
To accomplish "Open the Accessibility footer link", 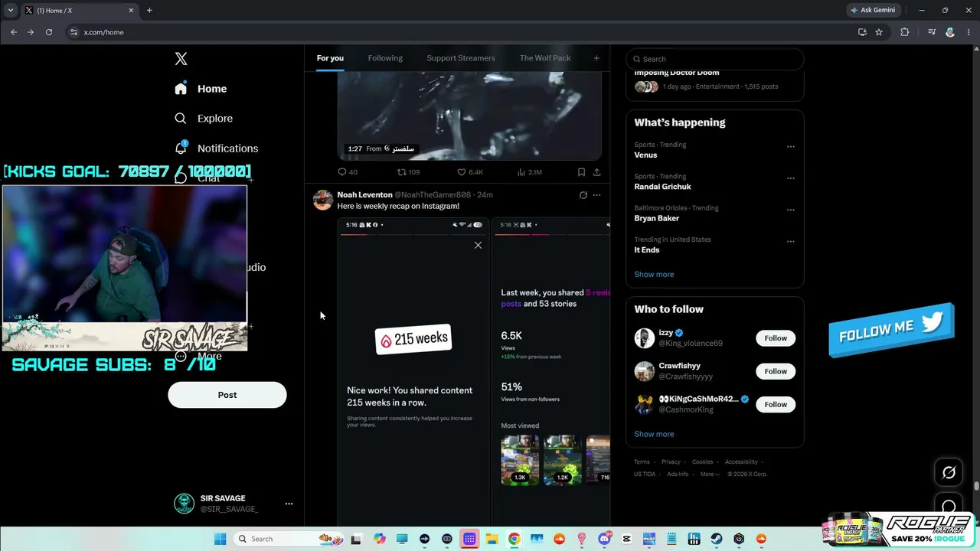I will (741, 462).
